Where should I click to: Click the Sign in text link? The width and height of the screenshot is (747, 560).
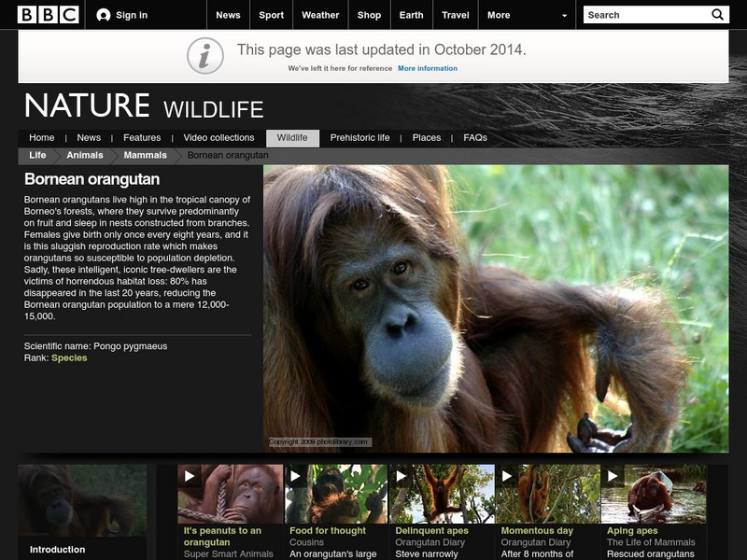point(132,15)
